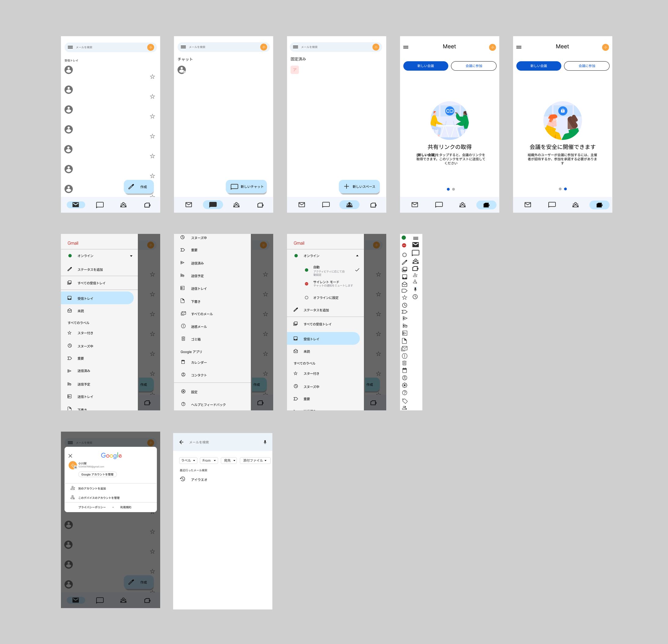
Task: Click the green online dot in the icon sheet
Action: coord(404,238)
